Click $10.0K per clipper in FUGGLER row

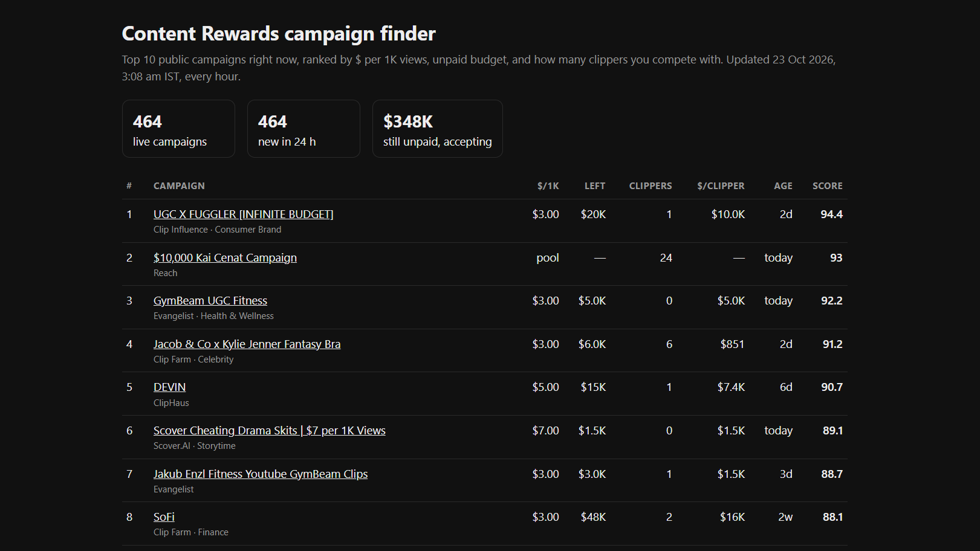click(x=728, y=214)
